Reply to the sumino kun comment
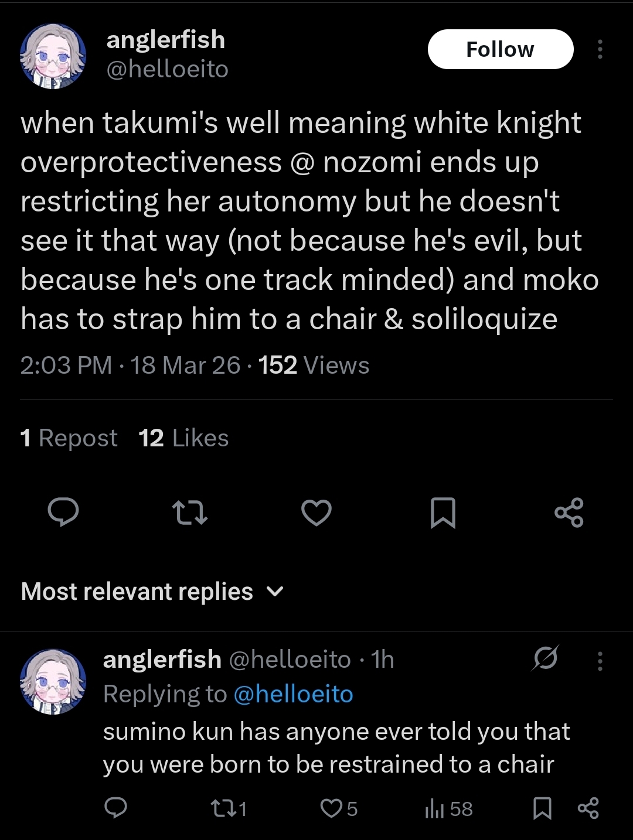This screenshot has width=633, height=840. pyautogui.click(x=115, y=808)
